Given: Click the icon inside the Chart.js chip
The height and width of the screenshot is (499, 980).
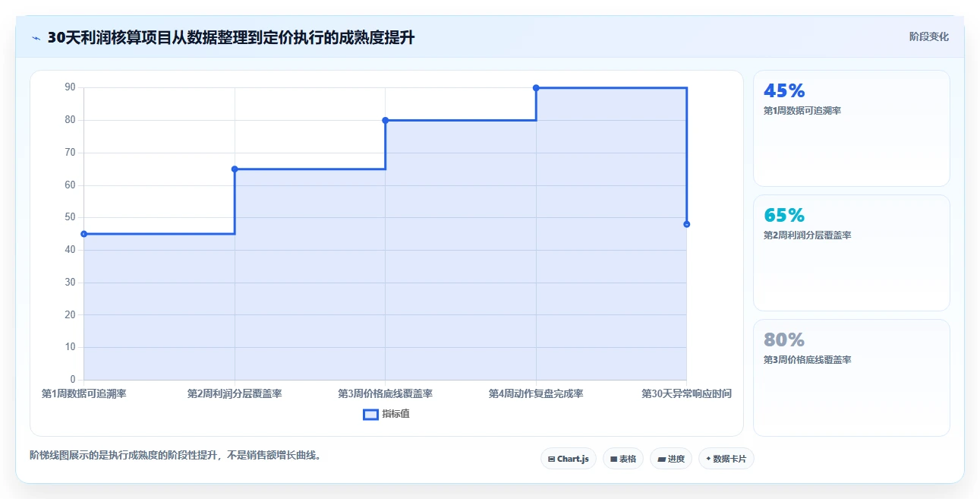Looking at the screenshot, I should coord(551,459).
